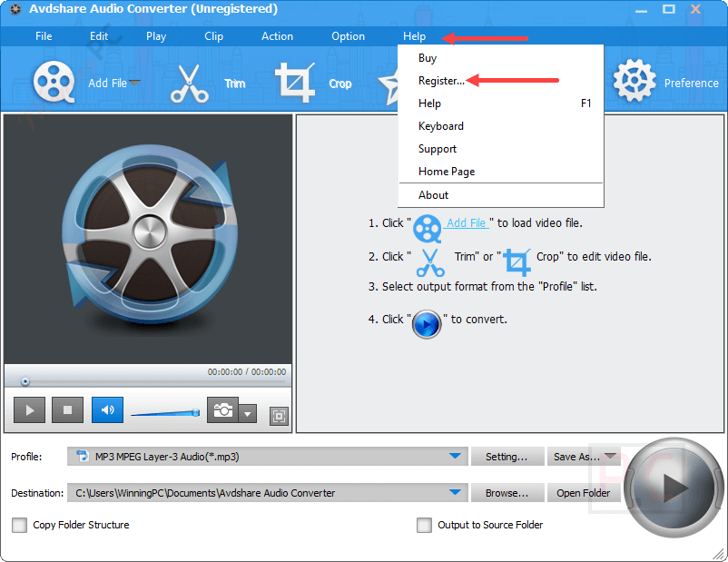The image size is (728, 562).
Task: Open the File menu
Action: pyautogui.click(x=44, y=36)
